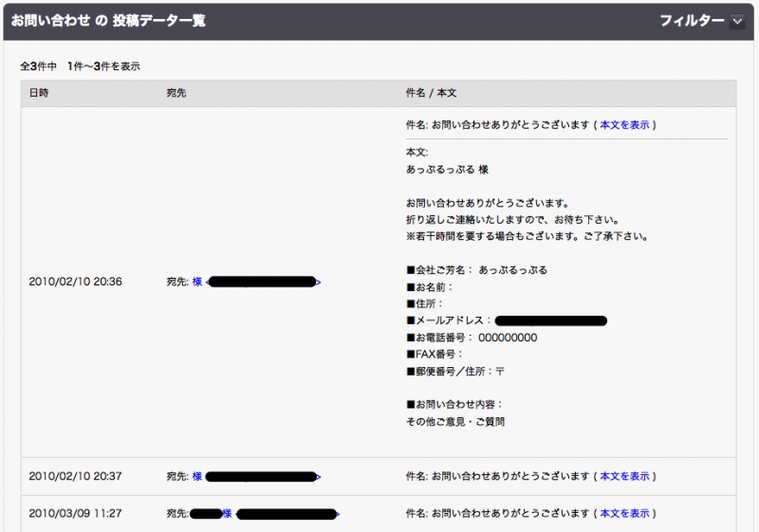Click the 宛先 column header

[x=176, y=93]
